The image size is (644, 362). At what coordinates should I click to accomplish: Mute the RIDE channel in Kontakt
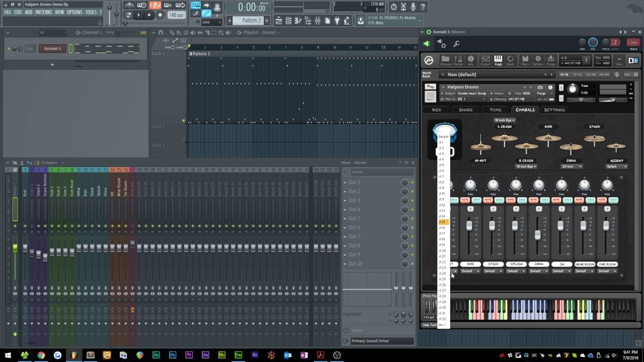465,200
